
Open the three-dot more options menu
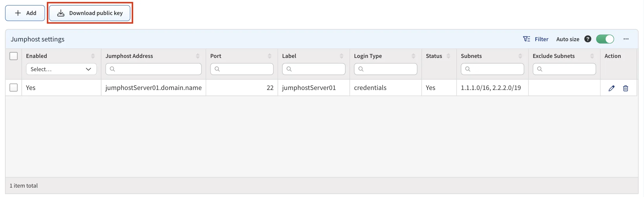tap(626, 39)
